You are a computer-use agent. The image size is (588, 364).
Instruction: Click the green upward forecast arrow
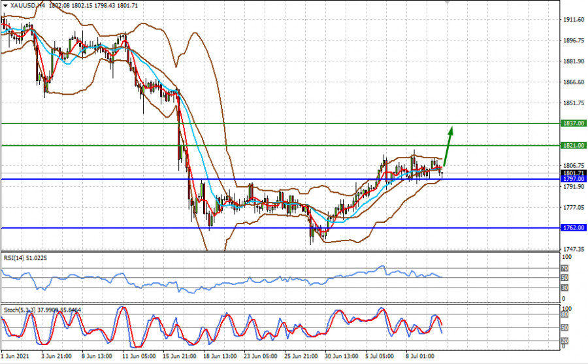click(x=448, y=144)
